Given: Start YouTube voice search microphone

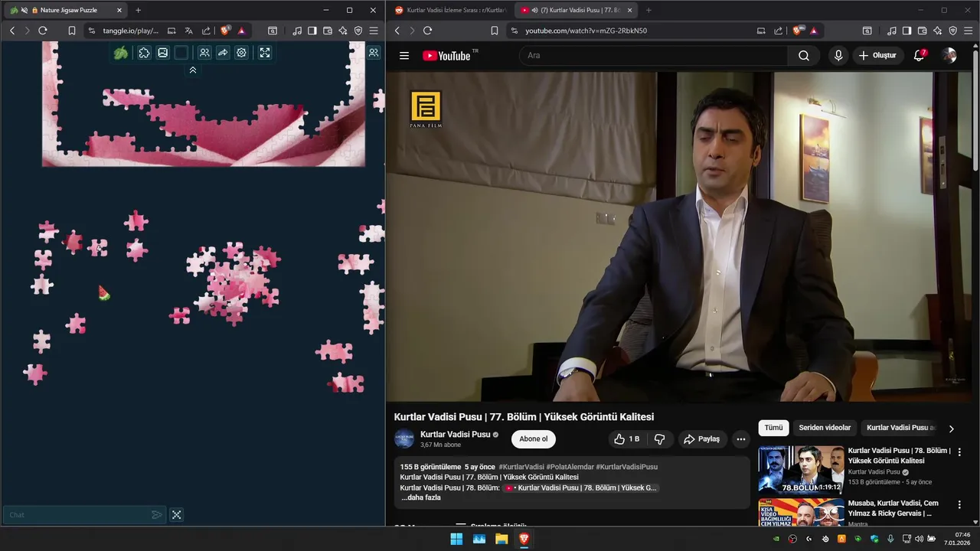Looking at the screenshot, I should click(838, 56).
